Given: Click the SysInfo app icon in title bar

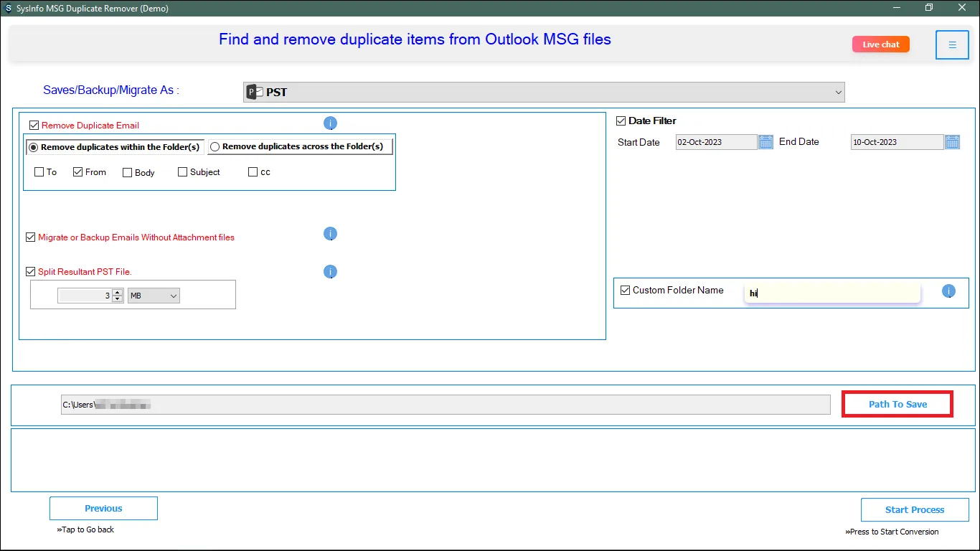Looking at the screenshot, I should pos(8,8).
